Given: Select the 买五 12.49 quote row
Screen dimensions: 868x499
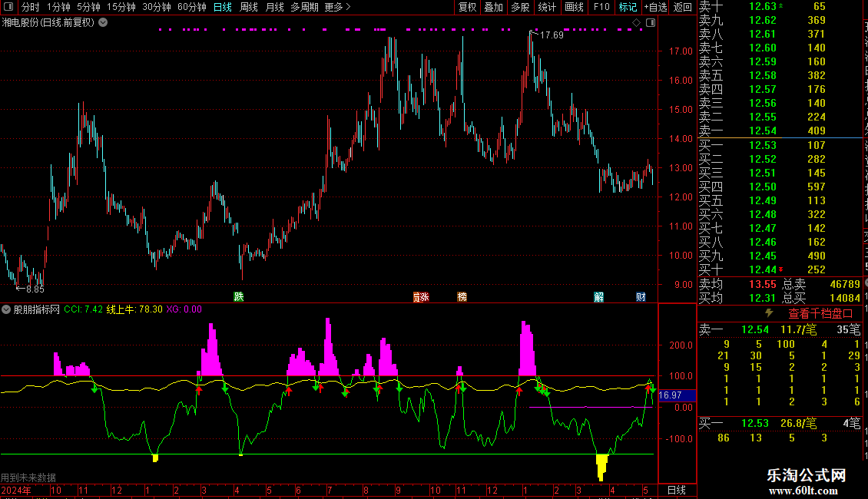Looking at the screenshot, I should [780, 200].
